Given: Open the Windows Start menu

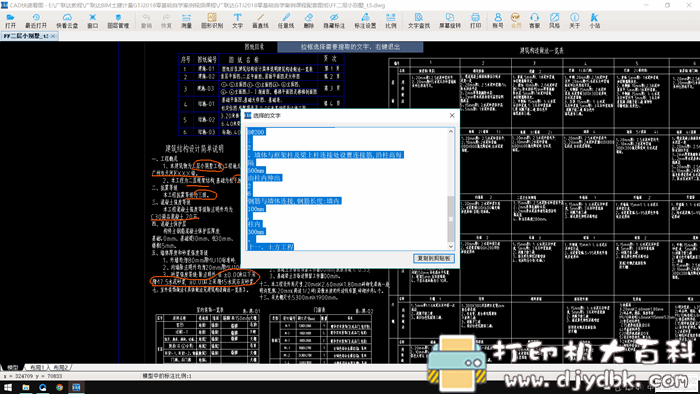Looking at the screenshot, I should [x=8, y=387].
